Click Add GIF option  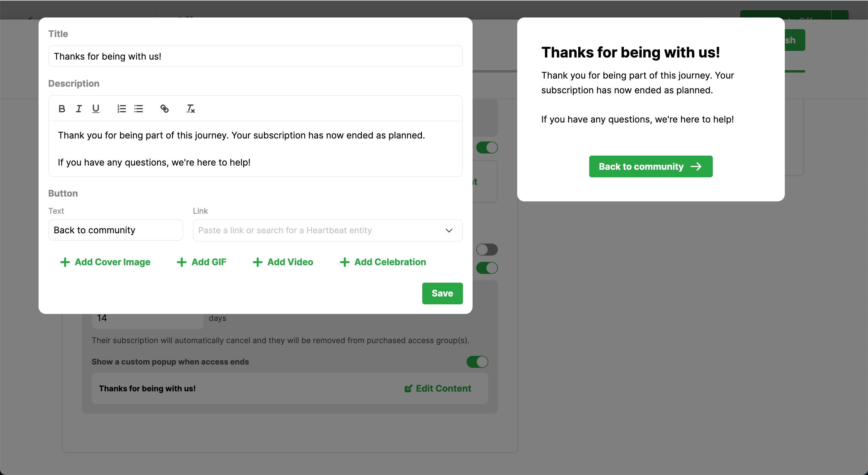(x=202, y=262)
